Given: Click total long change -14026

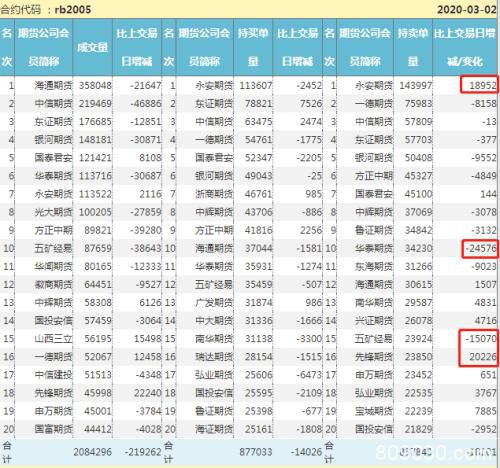Looking at the screenshot, I should (306, 452).
